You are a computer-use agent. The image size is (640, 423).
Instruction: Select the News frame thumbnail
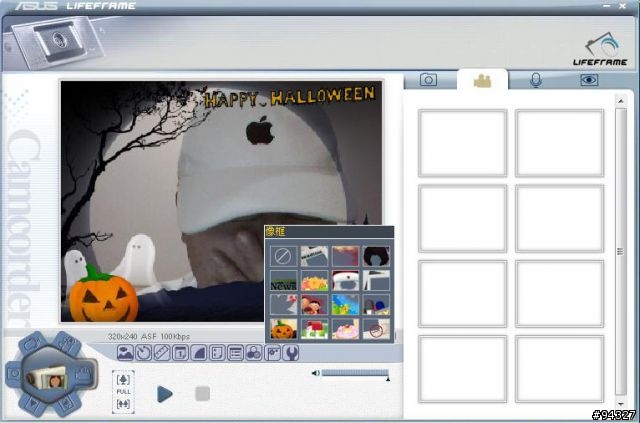coord(283,281)
